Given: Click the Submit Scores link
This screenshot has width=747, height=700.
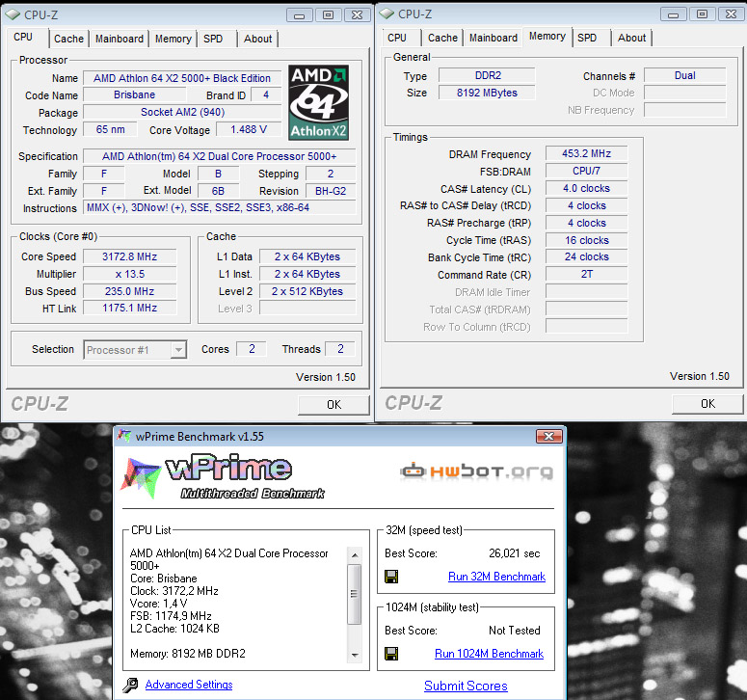Looking at the screenshot, I should [x=466, y=686].
